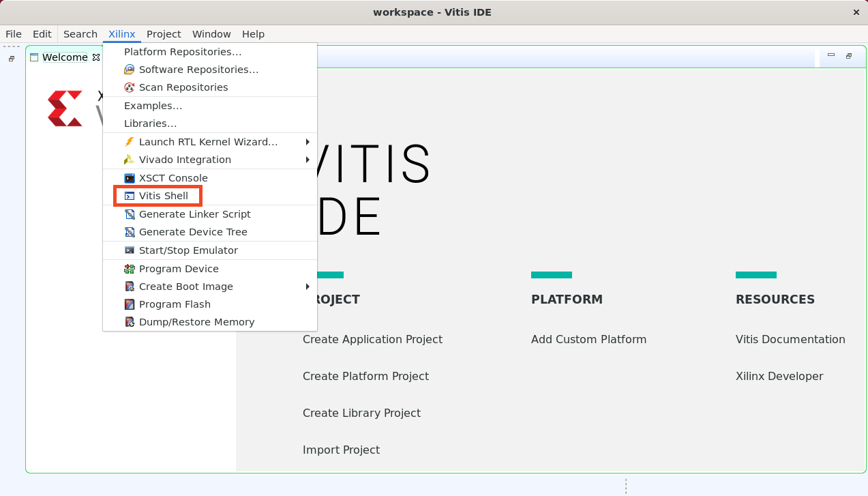This screenshot has width=868, height=496.
Task: Select Vitis Shell from the Xilinx menu
Action: [164, 195]
